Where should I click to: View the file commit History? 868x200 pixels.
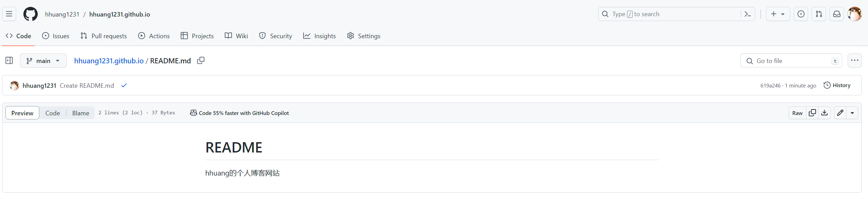tap(837, 85)
